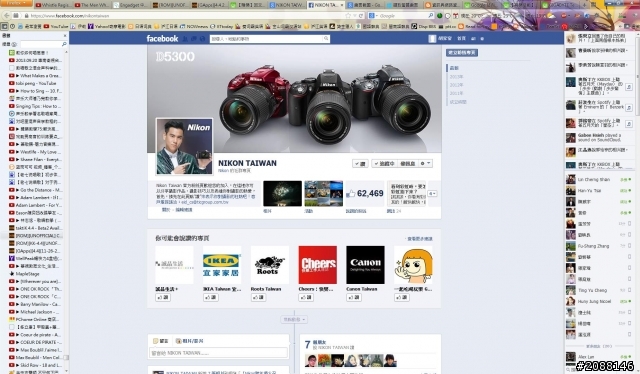The height and width of the screenshot is (374, 640).
Task: Click the cartoon girl page logo
Action: [413, 265]
